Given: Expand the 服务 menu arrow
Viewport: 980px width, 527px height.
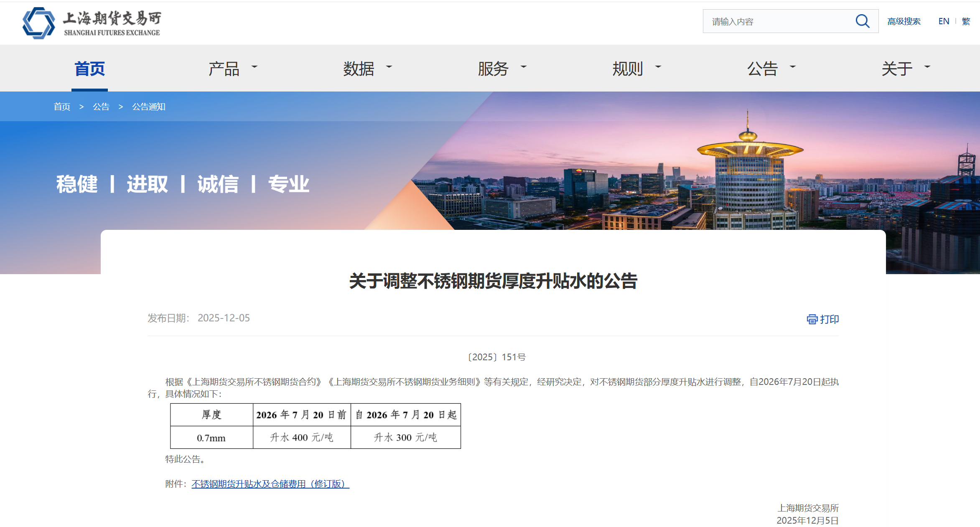Looking at the screenshot, I should pyautogui.click(x=524, y=67).
